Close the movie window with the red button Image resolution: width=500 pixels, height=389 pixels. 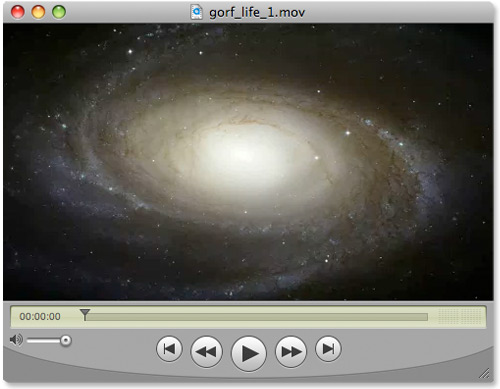18,12
